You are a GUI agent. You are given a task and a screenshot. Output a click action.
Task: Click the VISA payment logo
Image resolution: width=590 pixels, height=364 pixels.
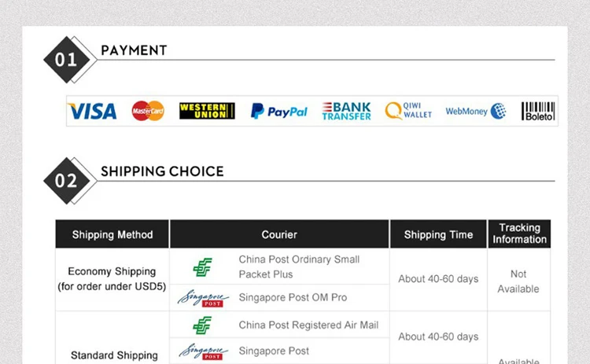92,112
